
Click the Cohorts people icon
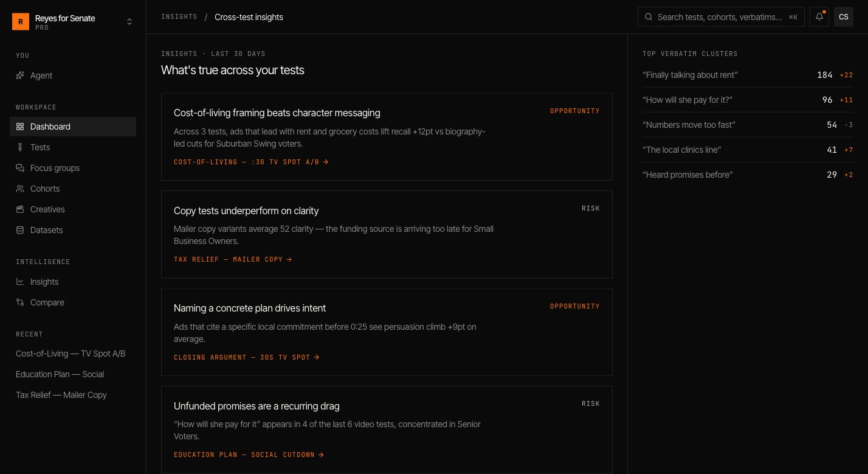point(20,189)
